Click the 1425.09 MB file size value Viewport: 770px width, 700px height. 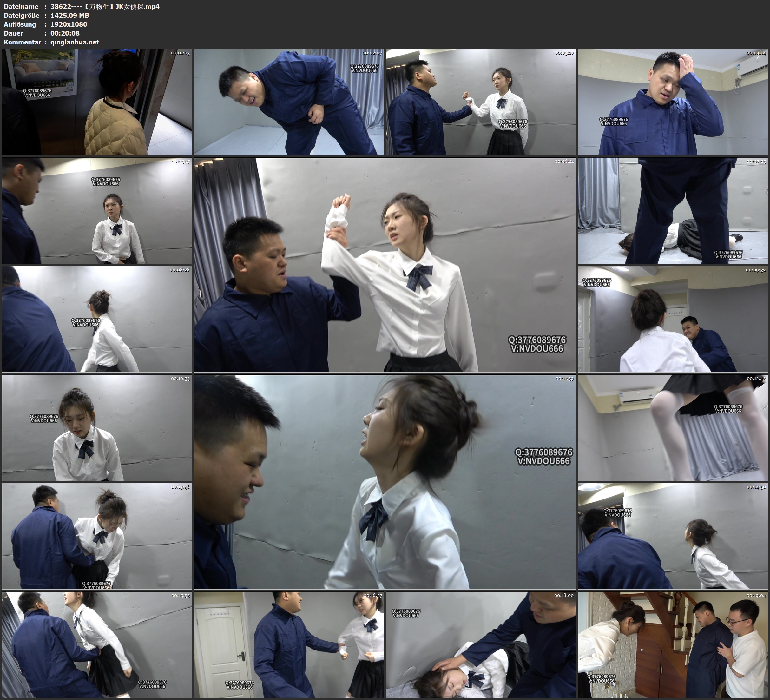point(69,15)
